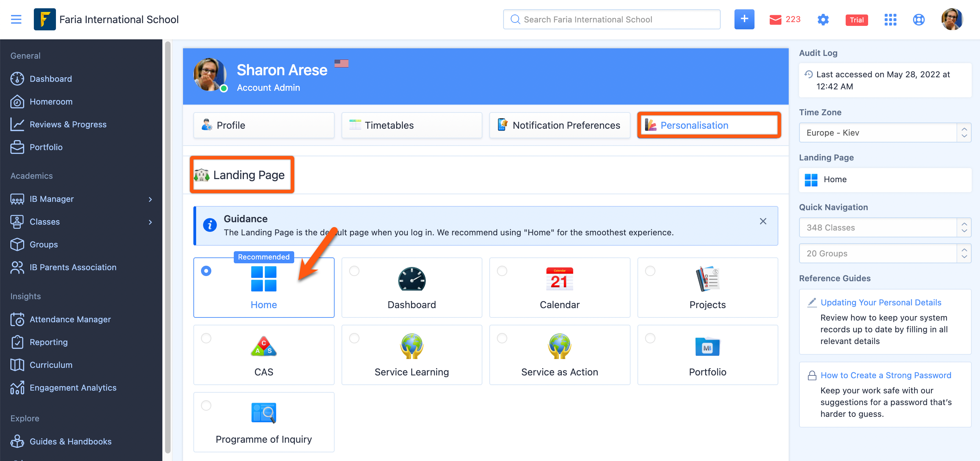Select Home landing page radio button
Viewport: 980px width, 461px height.
206,271
